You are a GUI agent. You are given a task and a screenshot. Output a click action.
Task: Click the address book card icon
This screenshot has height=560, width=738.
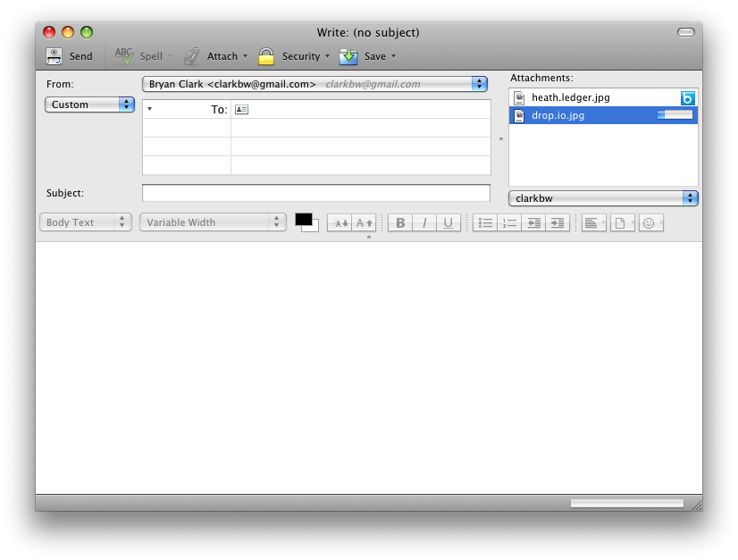coord(241,109)
